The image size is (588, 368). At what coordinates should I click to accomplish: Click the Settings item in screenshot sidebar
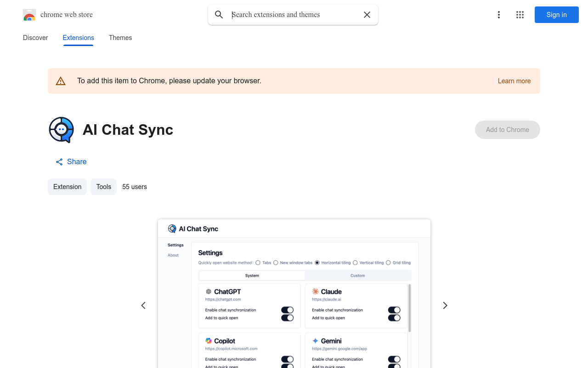[x=175, y=245]
